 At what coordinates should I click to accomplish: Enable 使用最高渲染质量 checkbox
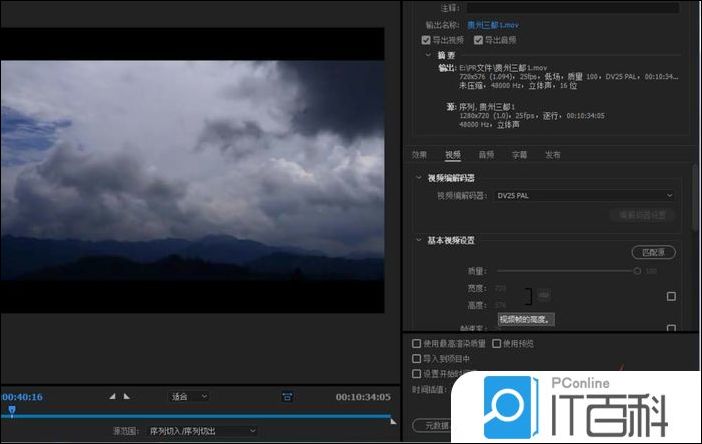click(416, 343)
